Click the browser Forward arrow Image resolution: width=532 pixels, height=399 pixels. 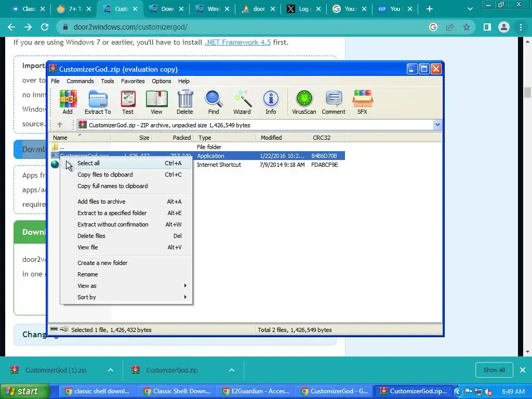point(28,27)
